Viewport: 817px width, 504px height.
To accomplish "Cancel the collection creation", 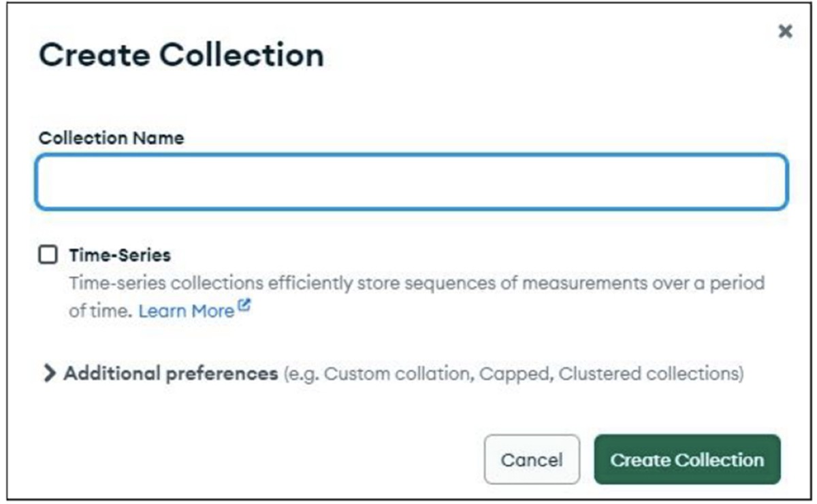I will pyautogui.click(x=532, y=460).
